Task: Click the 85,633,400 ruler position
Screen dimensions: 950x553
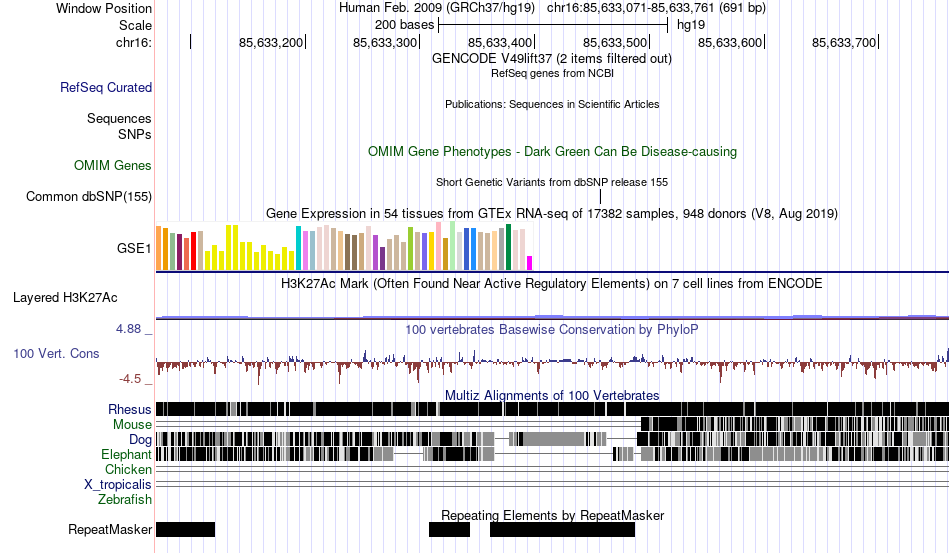Action: pos(500,42)
